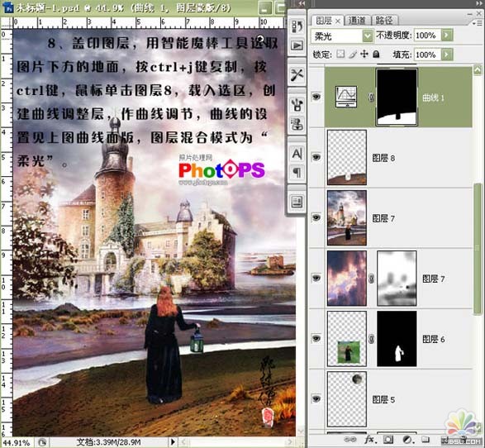Select the masked 图层 7 mask thumbnail
This screenshot has width=485, height=448.
[x=397, y=279]
